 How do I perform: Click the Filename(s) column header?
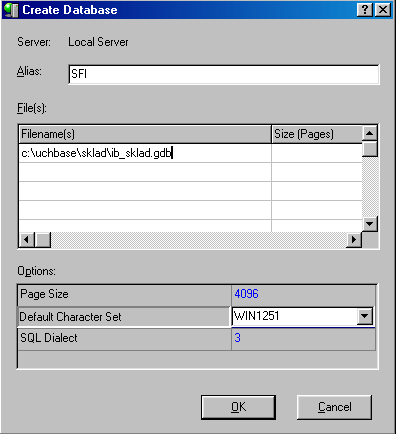click(145, 134)
